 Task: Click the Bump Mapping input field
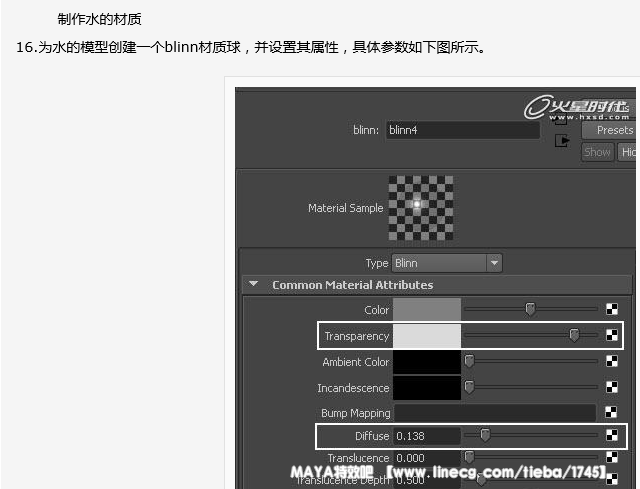pos(494,412)
